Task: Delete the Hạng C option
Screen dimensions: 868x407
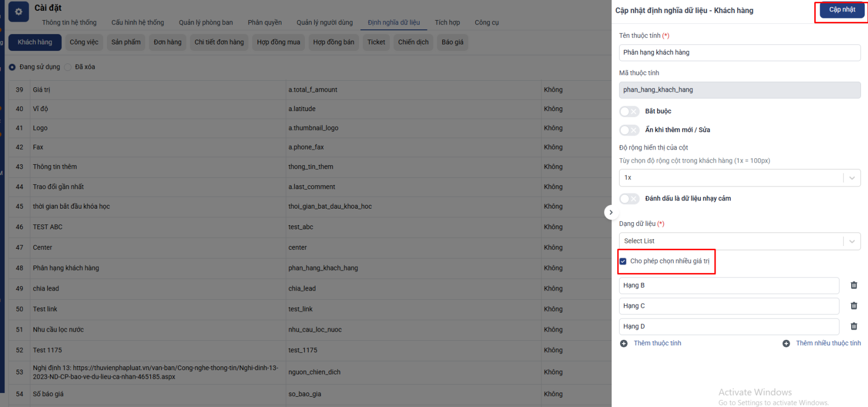Action: pyautogui.click(x=853, y=306)
